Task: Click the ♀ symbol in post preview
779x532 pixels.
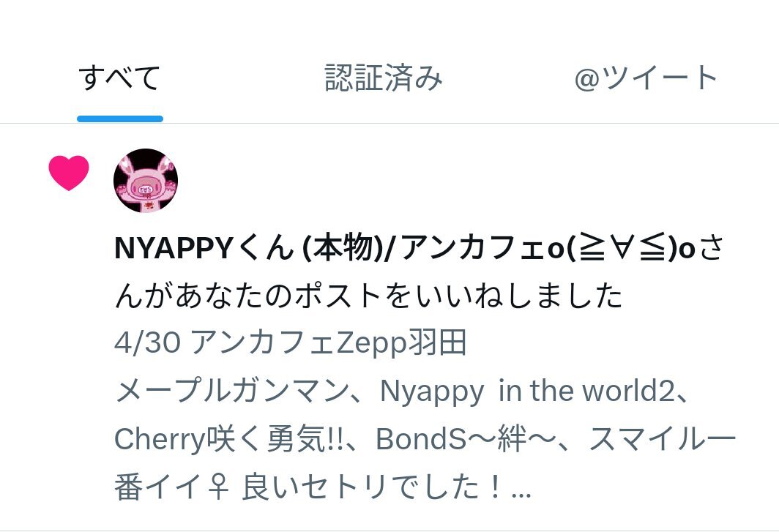Action: click(x=219, y=487)
